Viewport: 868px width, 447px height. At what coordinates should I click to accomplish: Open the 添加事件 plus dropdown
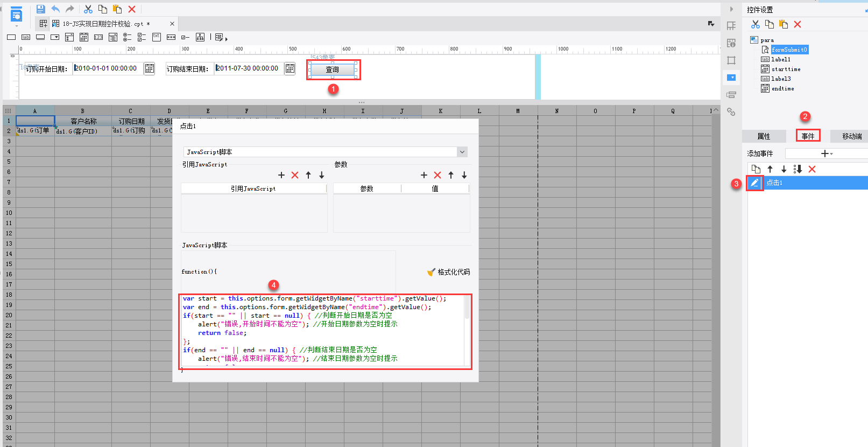827,154
